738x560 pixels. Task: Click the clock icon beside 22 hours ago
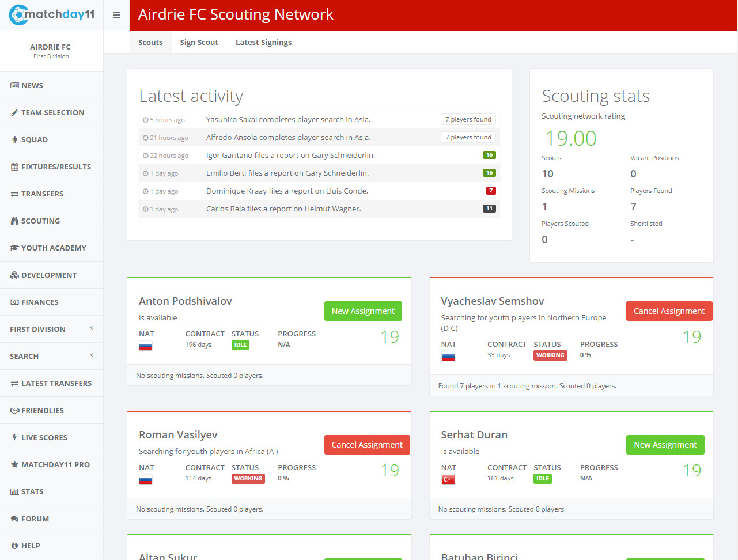click(146, 156)
